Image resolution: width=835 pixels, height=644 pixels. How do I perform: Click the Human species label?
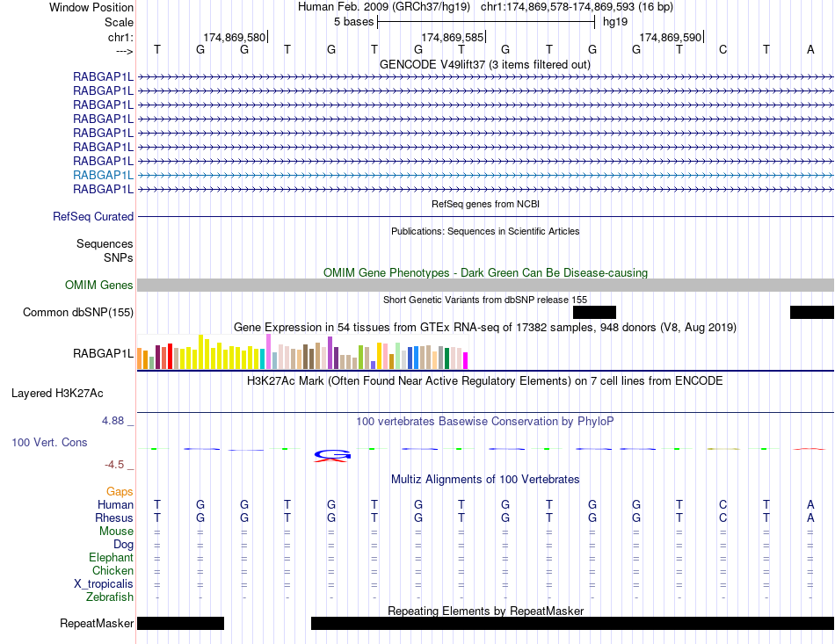point(115,504)
